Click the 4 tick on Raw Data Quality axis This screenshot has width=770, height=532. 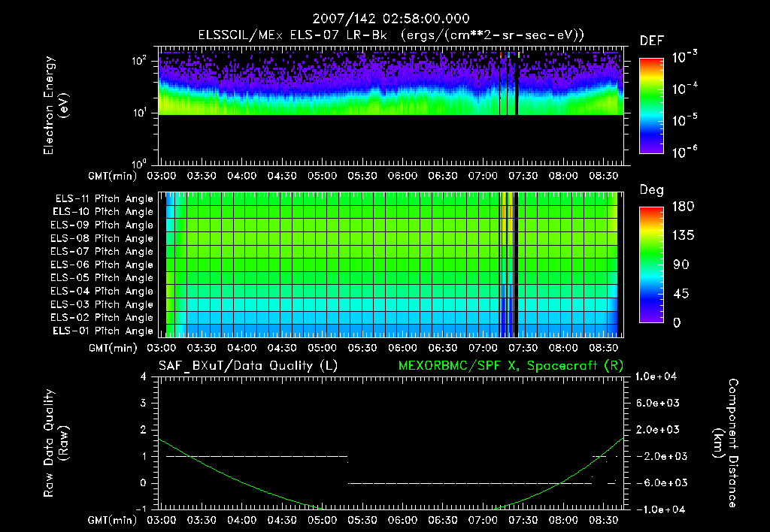pos(144,377)
